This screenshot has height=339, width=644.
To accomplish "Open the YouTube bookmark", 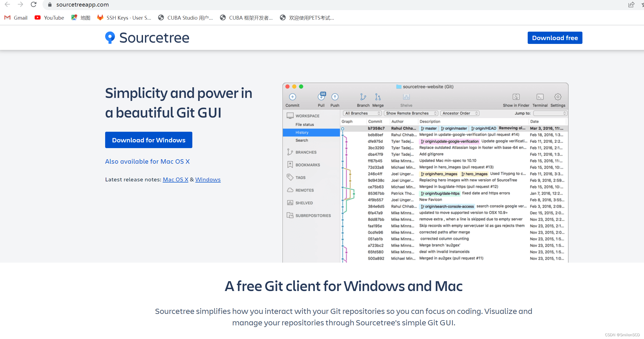I will point(49,18).
